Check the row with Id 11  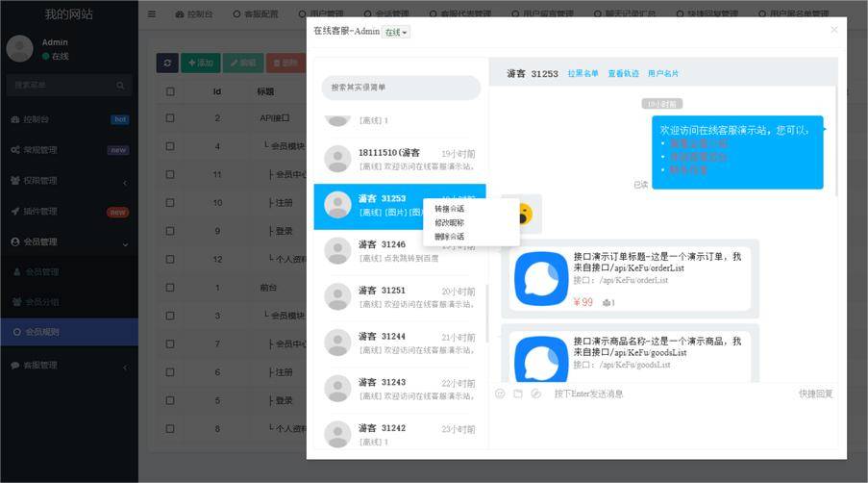[x=170, y=174]
